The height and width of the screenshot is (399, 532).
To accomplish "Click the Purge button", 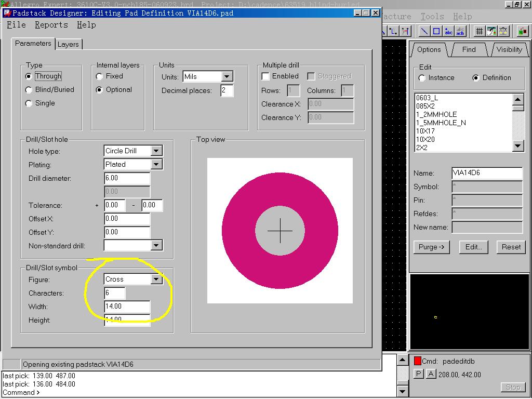I will (x=431, y=247).
